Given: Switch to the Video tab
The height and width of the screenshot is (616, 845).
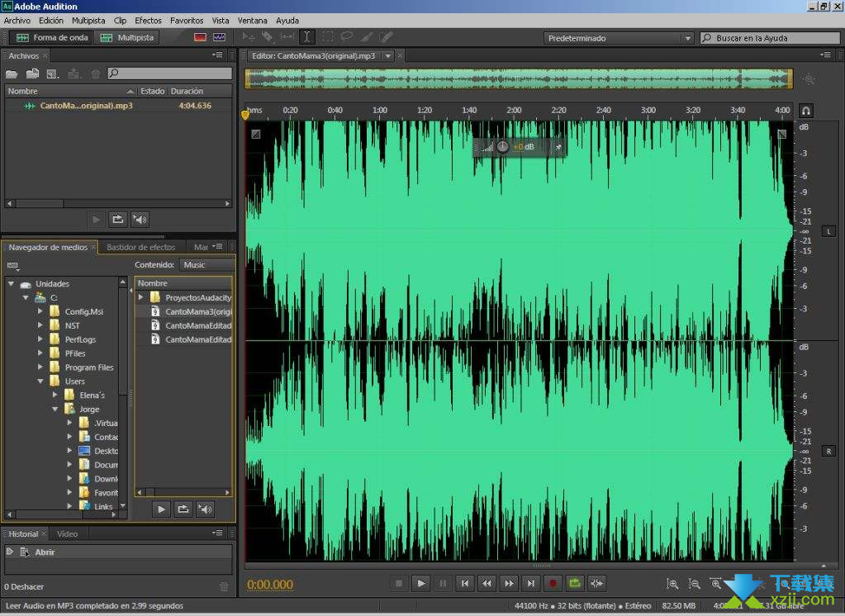Looking at the screenshot, I should point(68,533).
